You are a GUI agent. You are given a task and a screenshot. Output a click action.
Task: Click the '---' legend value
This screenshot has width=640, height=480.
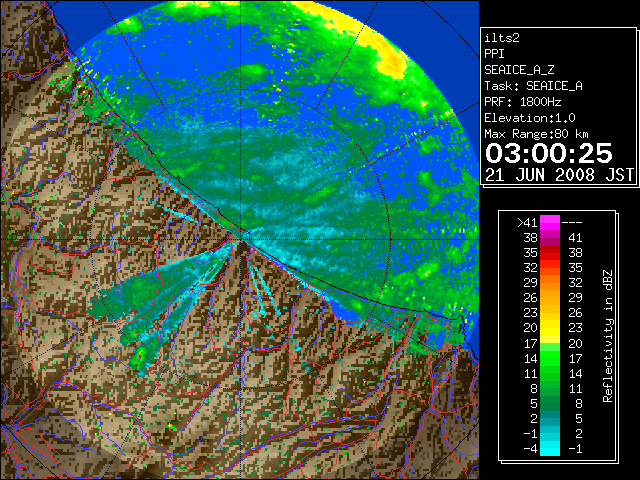click(x=572, y=223)
